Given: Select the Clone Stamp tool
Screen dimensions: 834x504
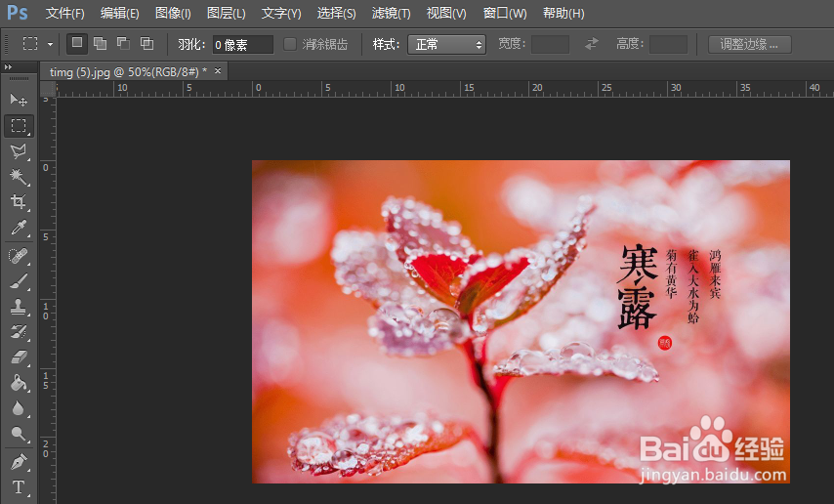Looking at the screenshot, I should [x=19, y=307].
